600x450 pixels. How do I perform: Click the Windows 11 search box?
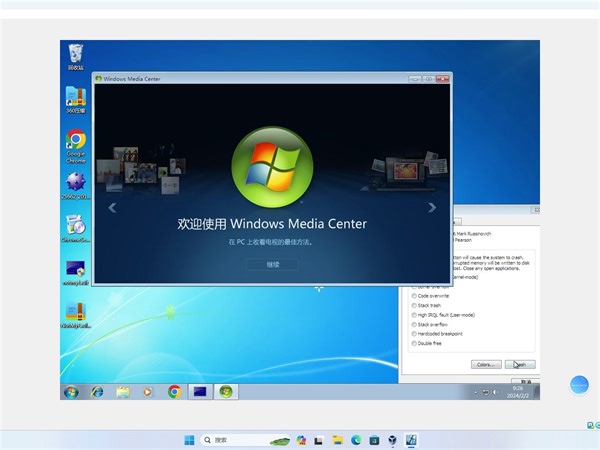[x=245, y=440]
